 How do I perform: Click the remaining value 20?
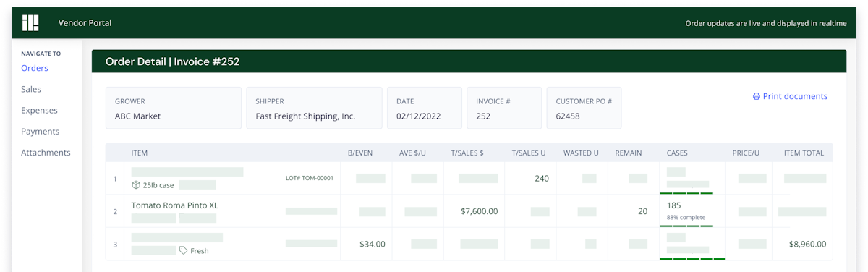click(x=642, y=211)
